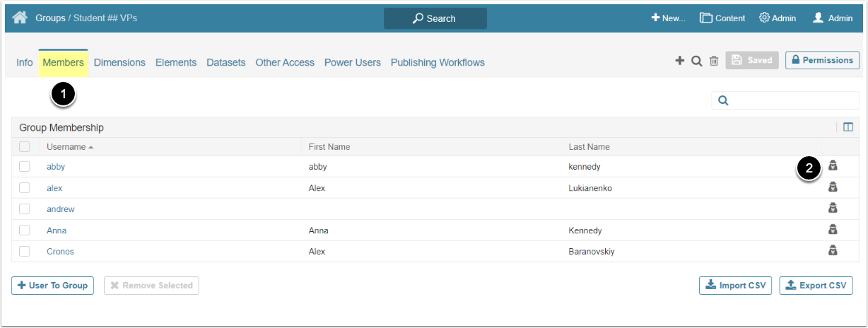Open the Dimensions tab

click(119, 62)
